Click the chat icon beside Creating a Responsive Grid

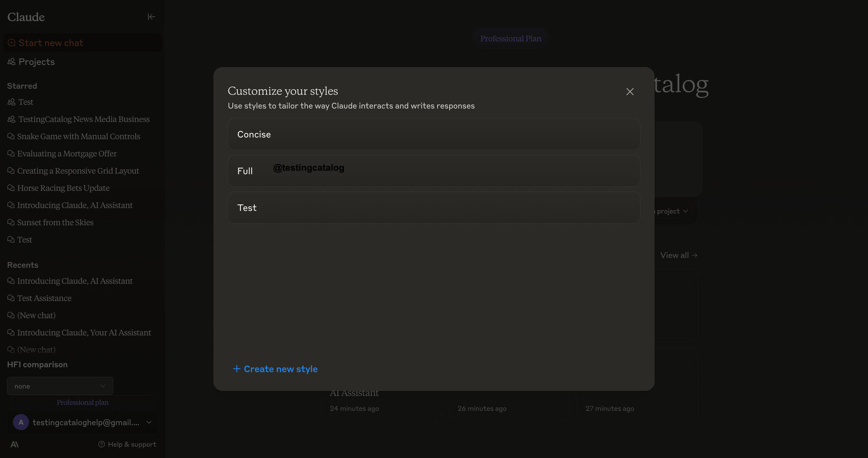pyautogui.click(x=11, y=171)
